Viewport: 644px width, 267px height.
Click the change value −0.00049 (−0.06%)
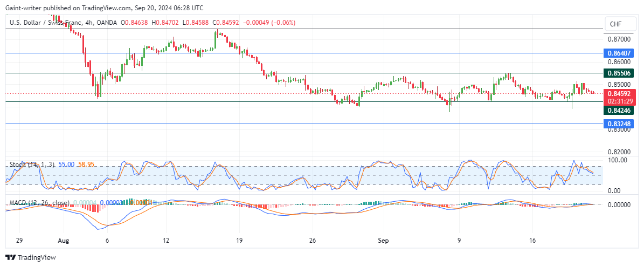point(268,22)
